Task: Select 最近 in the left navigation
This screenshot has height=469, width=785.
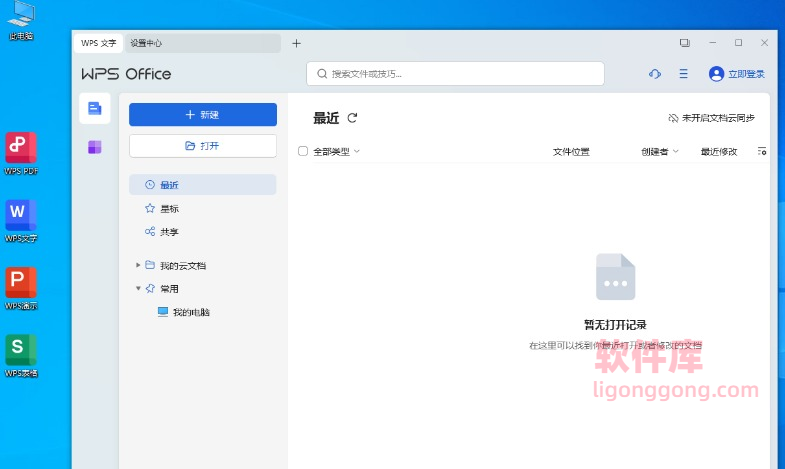Action: point(203,185)
